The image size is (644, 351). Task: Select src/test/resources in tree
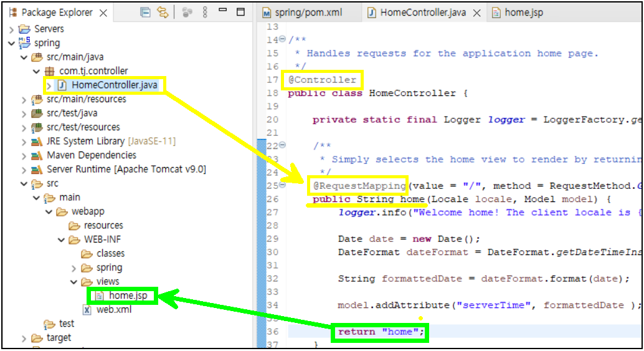tap(83, 127)
